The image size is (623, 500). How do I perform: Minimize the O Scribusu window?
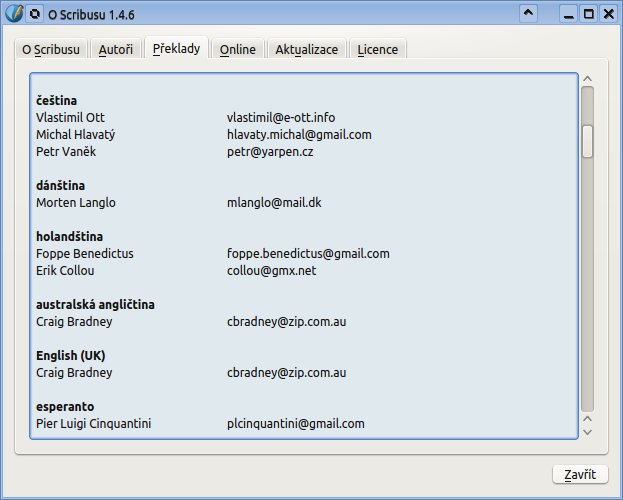click(569, 14)
